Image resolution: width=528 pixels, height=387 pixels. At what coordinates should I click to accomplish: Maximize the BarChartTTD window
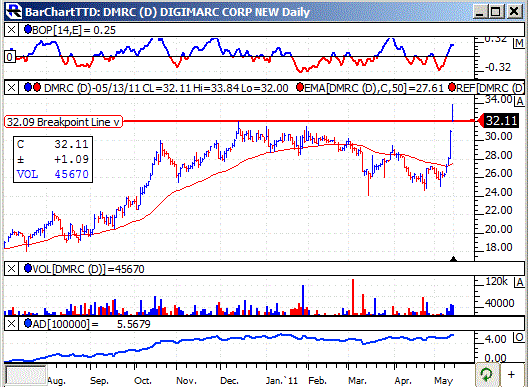496,12
